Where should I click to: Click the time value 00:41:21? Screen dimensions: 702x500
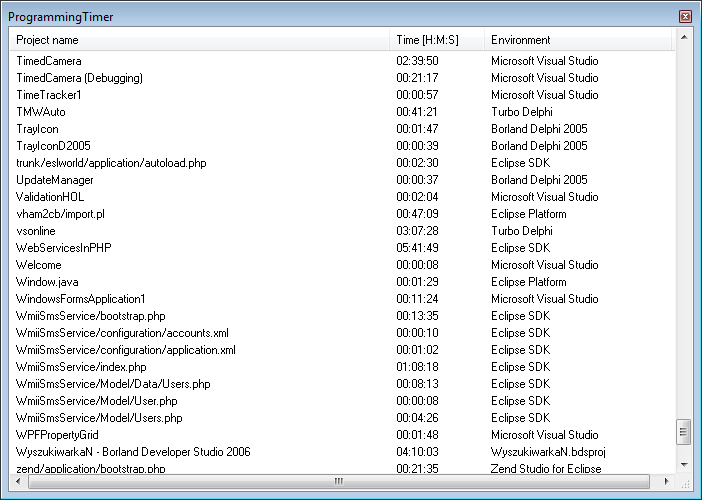point(417,112)
